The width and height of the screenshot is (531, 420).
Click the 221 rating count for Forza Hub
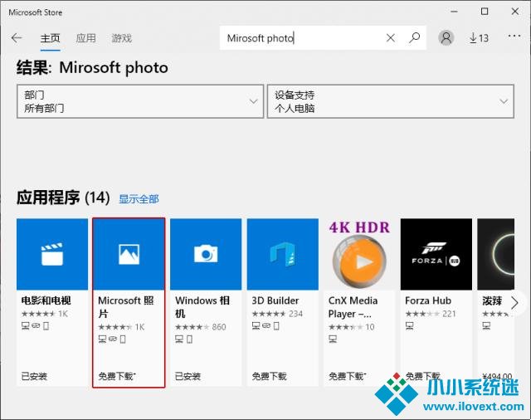click(x=449, y=314)
